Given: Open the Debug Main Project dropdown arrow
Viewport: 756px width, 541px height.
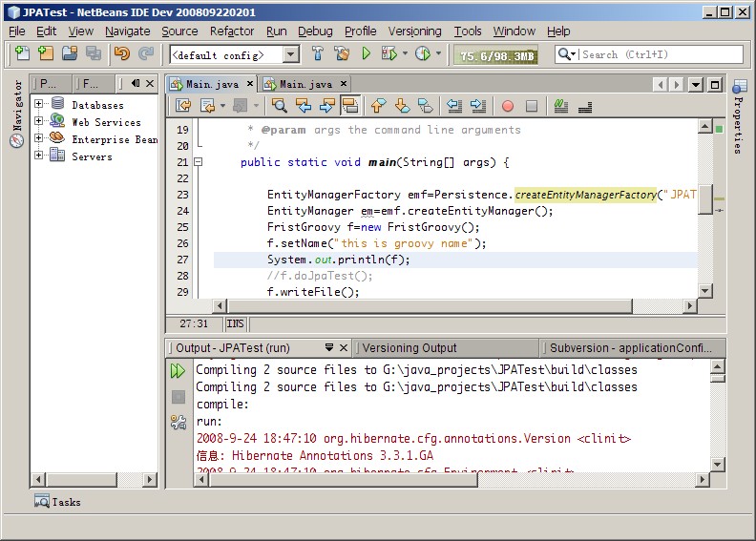Looking at the screenshot, I should click(x=405, y=53).
